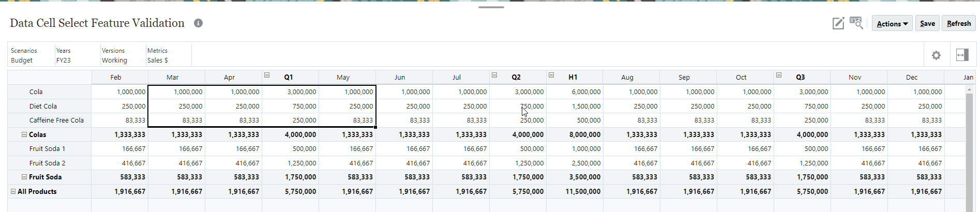Click the Aug column header
This screenshot has height=212, width=980.
pyautogui.click(x=631, y=77)
